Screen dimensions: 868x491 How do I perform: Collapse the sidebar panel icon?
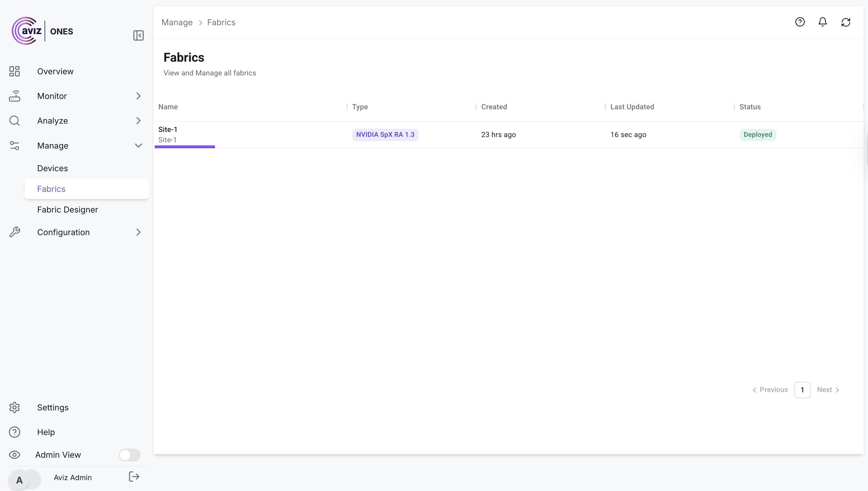138,35
